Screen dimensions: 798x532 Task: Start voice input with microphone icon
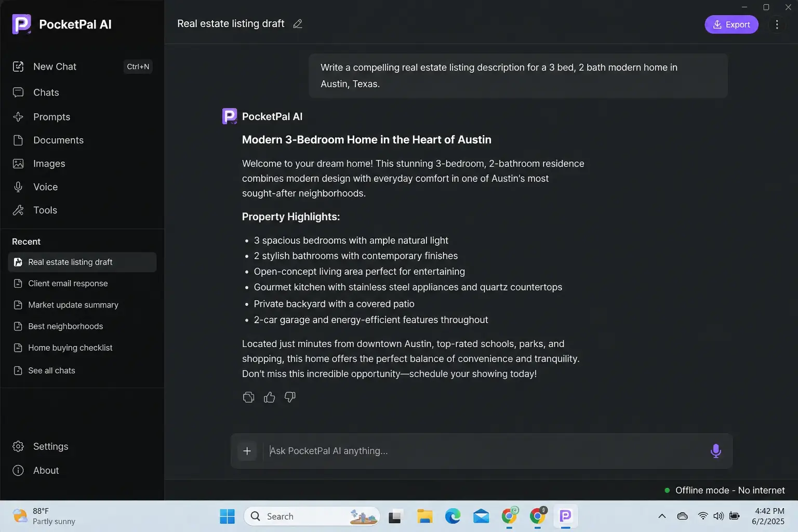(715, 451)
